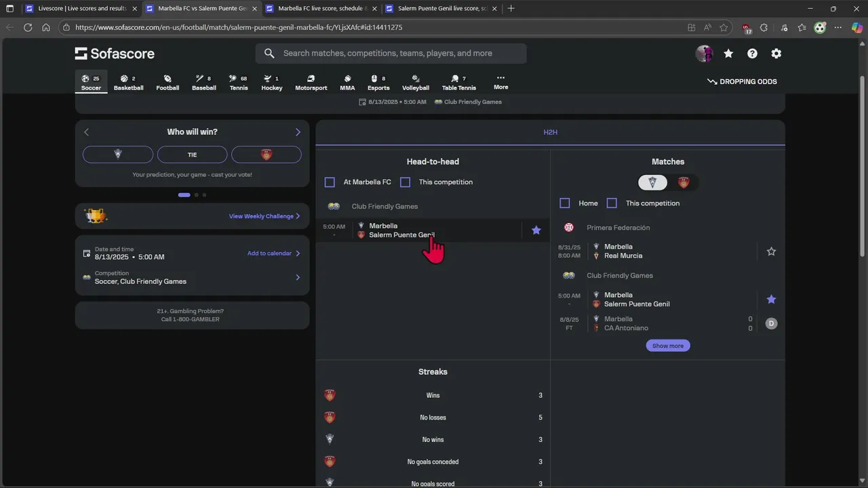Click the weekly challenge trophy icon
The width and height of the screenshot is (868, 488).
[96, 216]
